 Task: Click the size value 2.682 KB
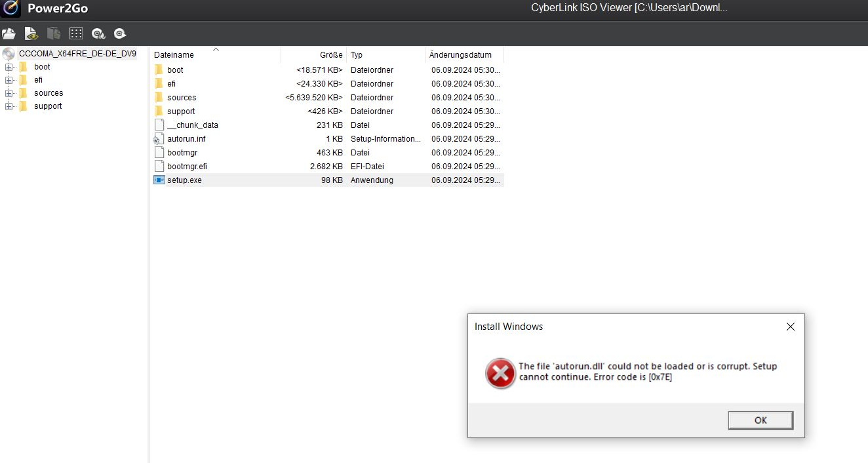pos(326,167)
